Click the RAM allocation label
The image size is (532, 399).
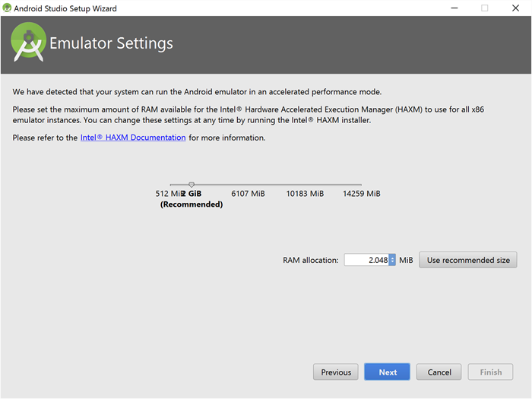click(x=311, y=260)
